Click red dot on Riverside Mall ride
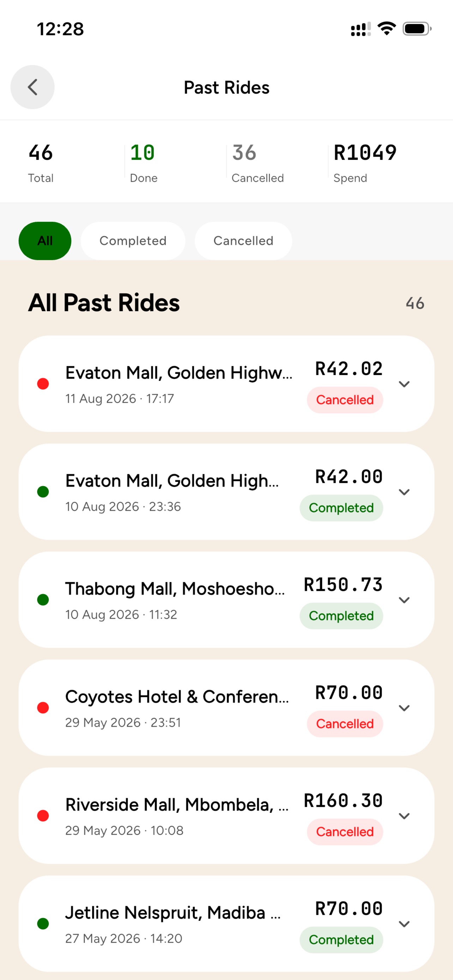Image resolution: width=453 pixels, height=980 pixels. pos(43,816)
